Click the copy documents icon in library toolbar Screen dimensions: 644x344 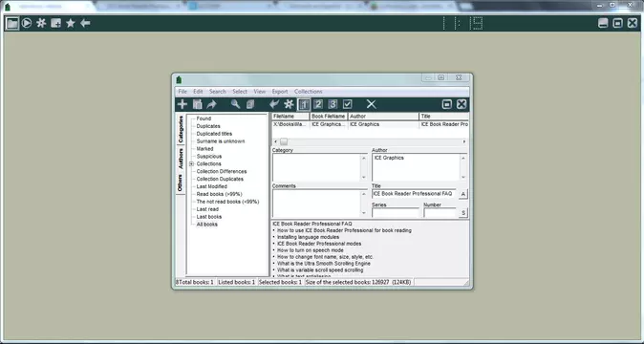pyautogui.click(x=250, y=104)
